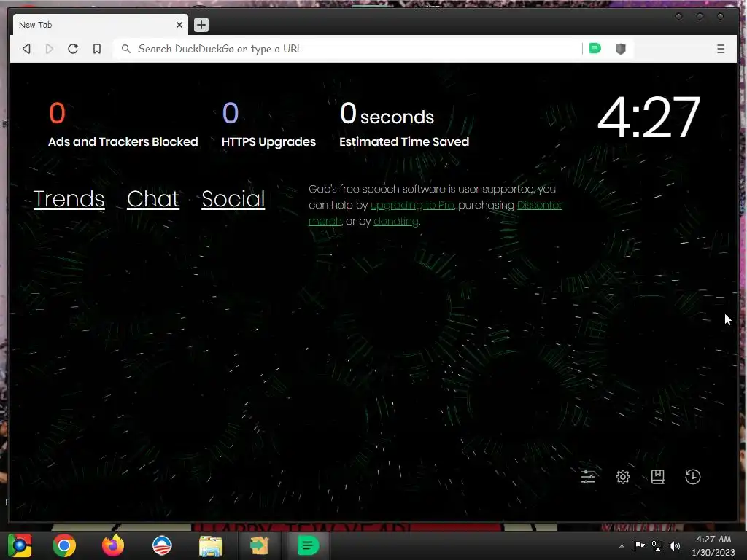Open the green Dissenter taskbar icon
This screenshot has height=560, width=747.
coord(308,545)
